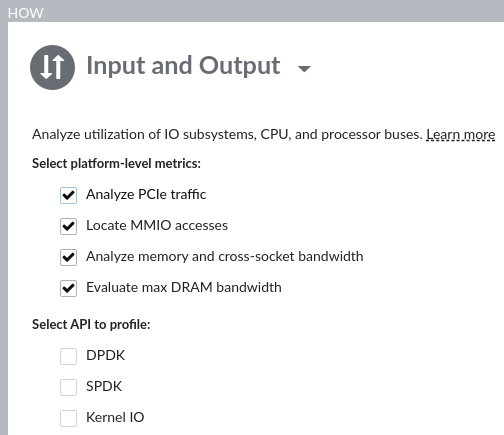Enable the DPDK checkbox
Viewport: 504px width, 435px height.
coord(68,356)
